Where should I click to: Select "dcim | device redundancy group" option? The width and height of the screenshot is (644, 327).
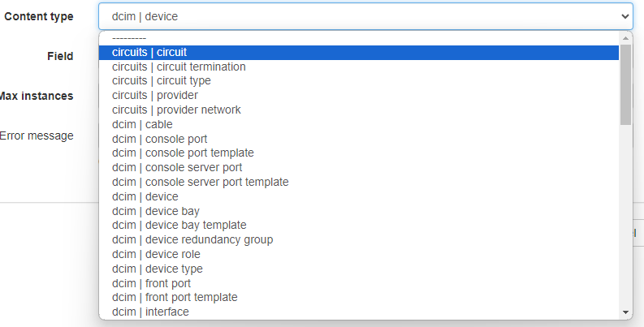[192, 239]
